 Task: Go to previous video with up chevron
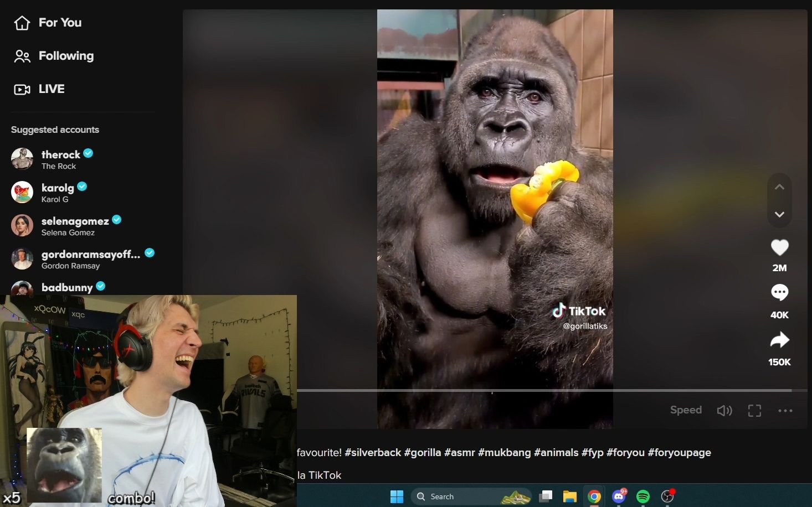pos(779,187)
